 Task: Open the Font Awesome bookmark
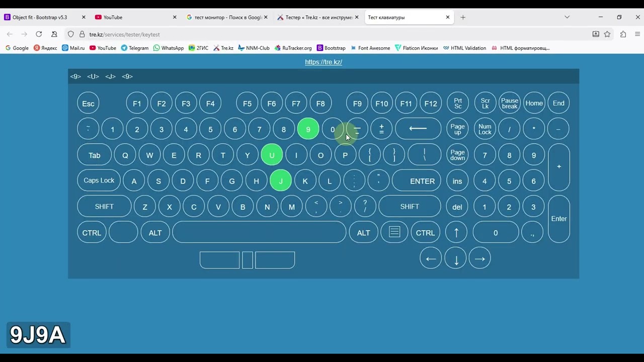click(370, 48)
